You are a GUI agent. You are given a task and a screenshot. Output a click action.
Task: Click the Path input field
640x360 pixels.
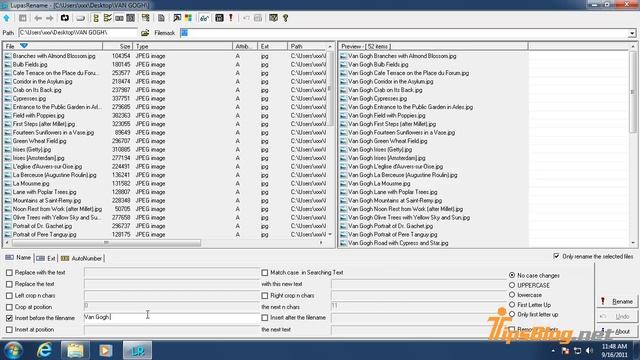tap(78, 33)
